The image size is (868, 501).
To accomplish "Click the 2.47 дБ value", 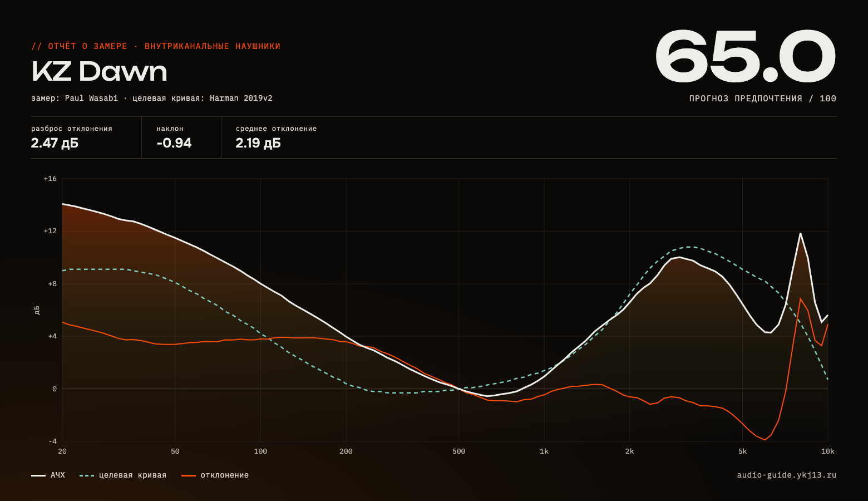I will 55,143.
